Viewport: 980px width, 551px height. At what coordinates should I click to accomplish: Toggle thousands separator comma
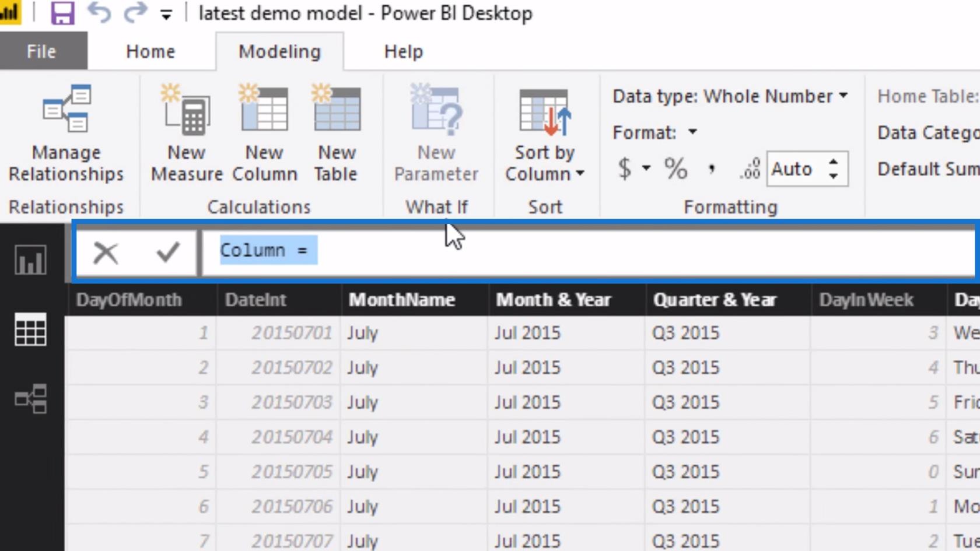pos(711,170)
